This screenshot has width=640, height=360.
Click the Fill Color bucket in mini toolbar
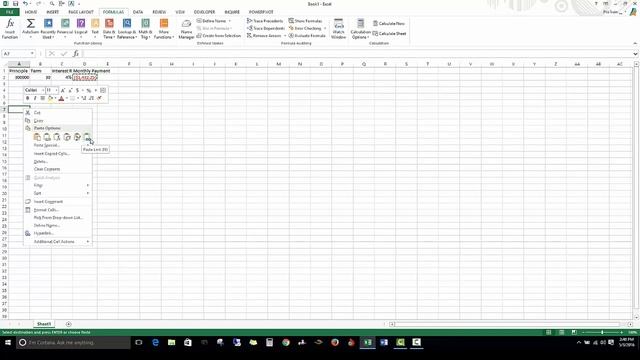51,98
